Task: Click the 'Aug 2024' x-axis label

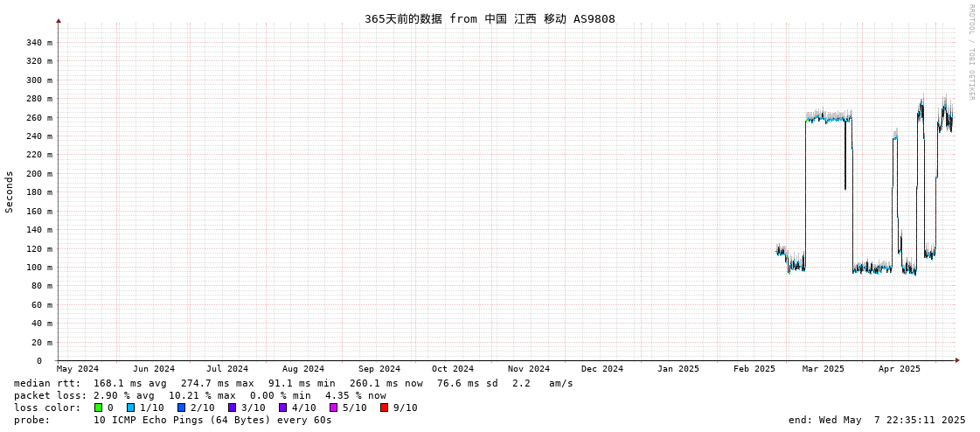Action: 303,369
